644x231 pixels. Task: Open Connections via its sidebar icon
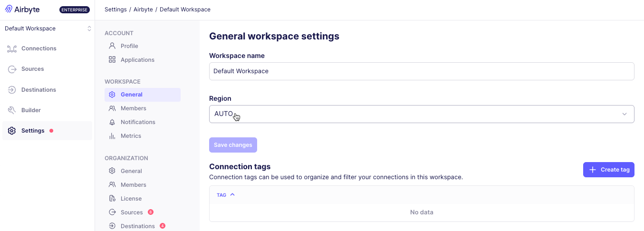pos(12,48)
